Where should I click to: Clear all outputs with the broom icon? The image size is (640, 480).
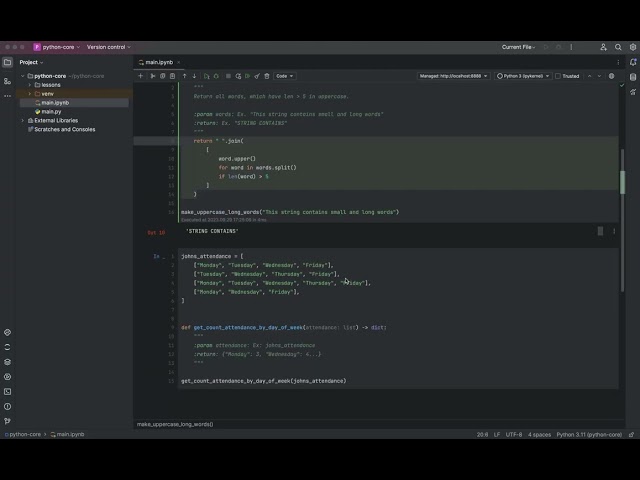(x=257, y=76)
